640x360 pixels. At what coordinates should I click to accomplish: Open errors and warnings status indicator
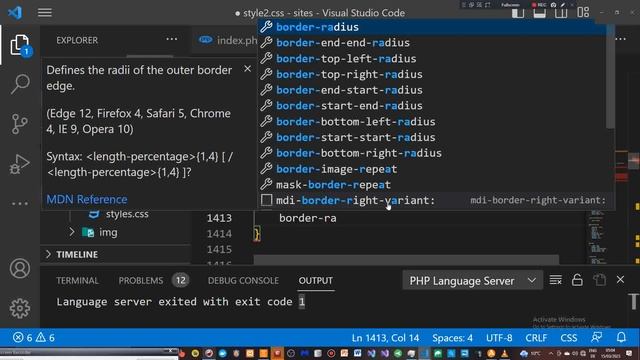point(34,338)
